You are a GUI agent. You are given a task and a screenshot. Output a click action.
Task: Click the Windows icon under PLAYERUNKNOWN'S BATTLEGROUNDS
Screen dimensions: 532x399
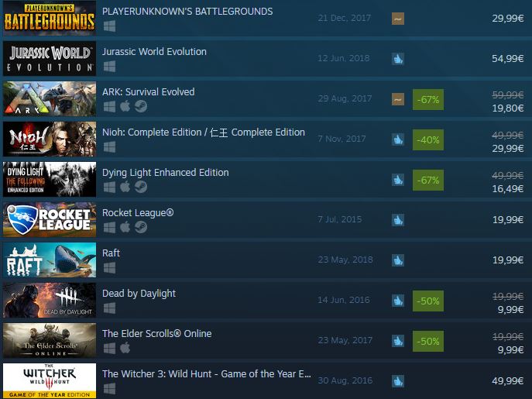coord(110,26)
